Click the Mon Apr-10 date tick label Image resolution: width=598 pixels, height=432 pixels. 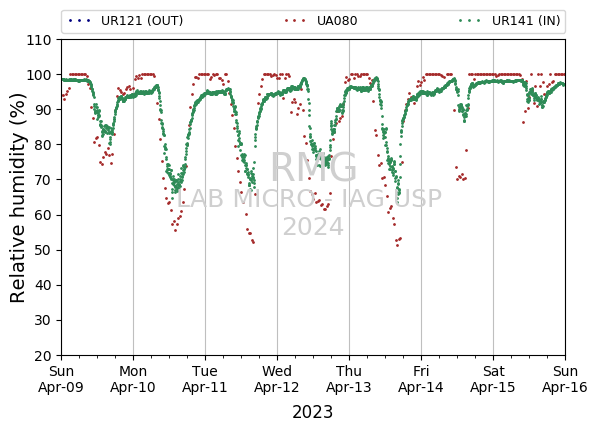(133, 379)
